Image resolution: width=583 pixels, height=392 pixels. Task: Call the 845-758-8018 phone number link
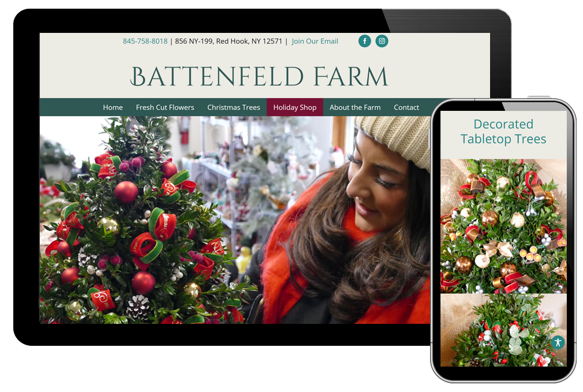tap(145, 42)
